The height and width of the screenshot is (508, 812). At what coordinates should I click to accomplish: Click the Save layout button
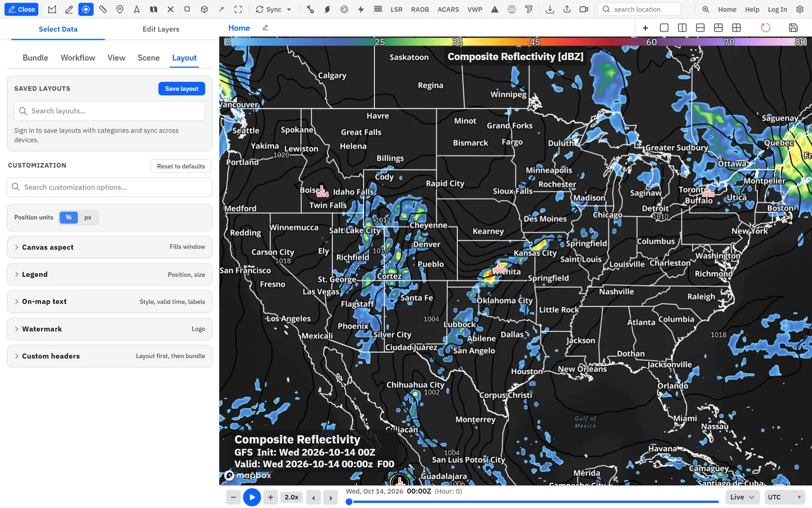click(182, 88)
